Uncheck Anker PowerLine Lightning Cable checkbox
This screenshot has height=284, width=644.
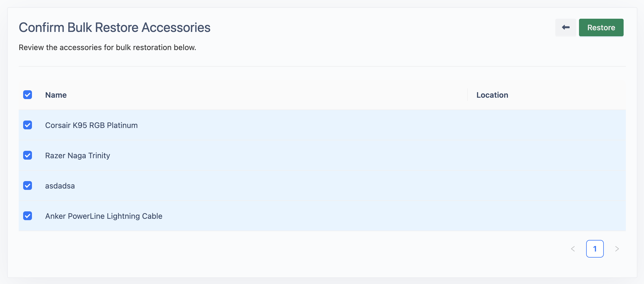[28, 216]
